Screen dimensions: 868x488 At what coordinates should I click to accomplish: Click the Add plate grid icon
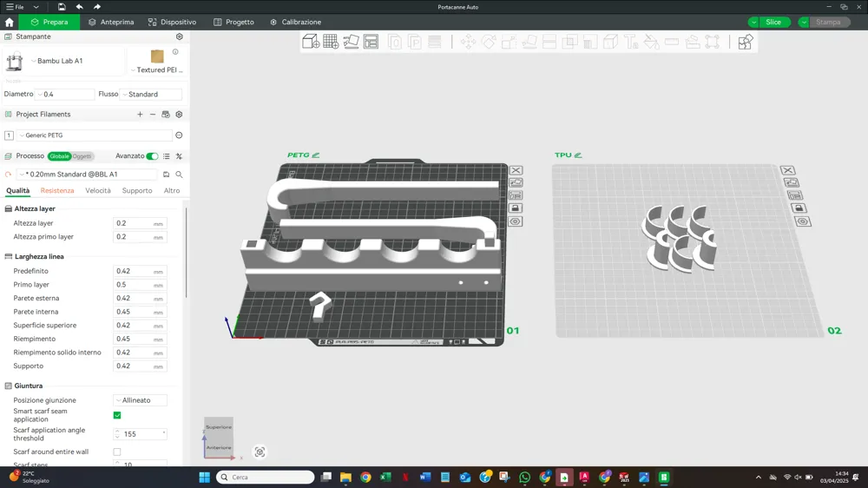point(331,42)
